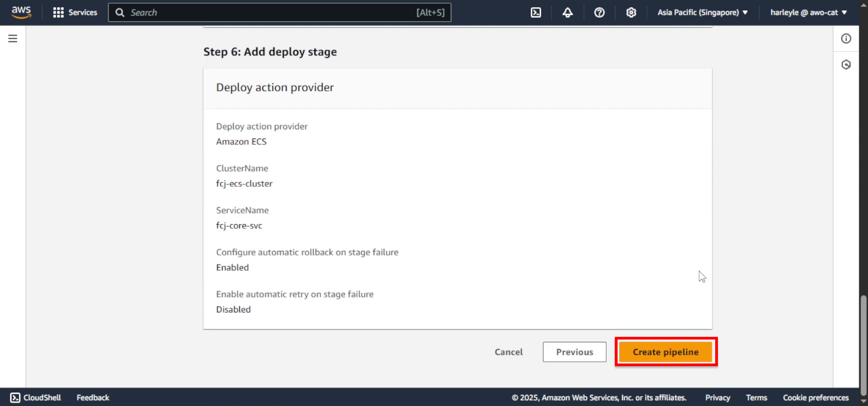Click the Create pipeline button
The height and width of the screenshot is (406, 868).
[665, 352]
